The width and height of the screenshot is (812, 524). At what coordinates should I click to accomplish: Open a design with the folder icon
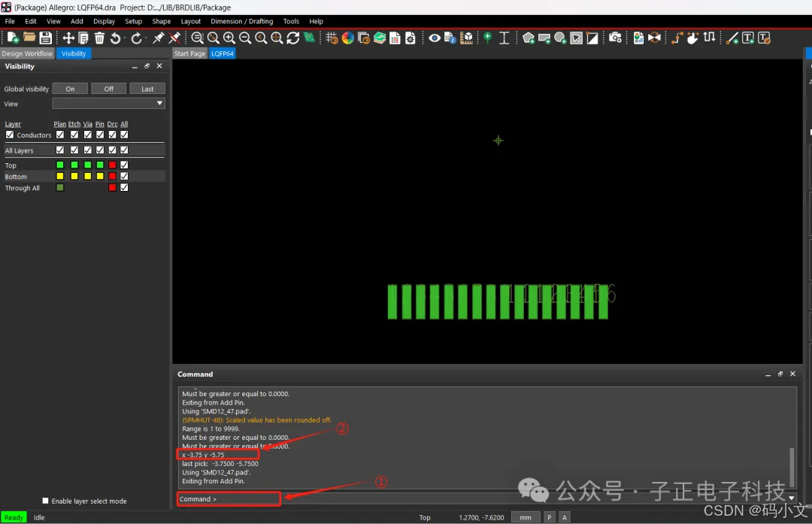coord(29,38)
